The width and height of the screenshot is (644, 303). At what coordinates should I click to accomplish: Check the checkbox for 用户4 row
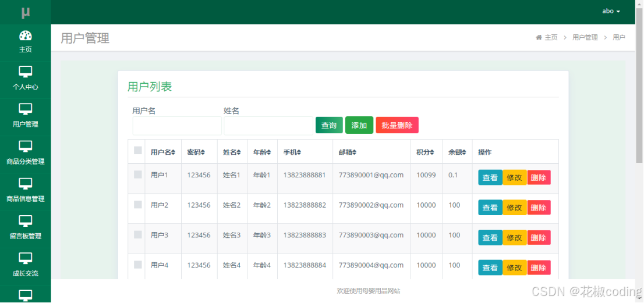(137, 265)
